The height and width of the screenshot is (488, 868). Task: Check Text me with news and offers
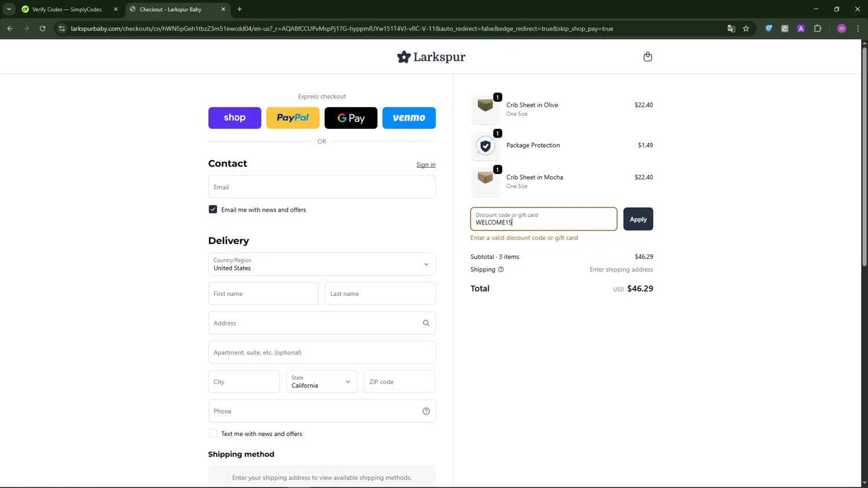pos(213,433)
